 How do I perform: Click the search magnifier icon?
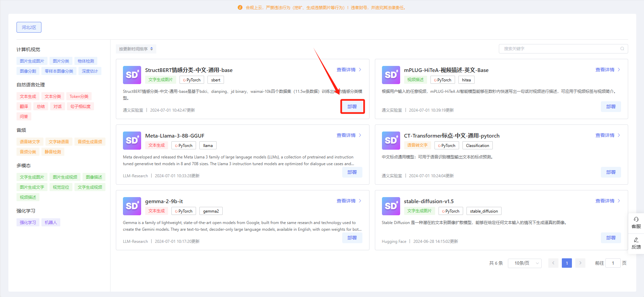point(622,49)
